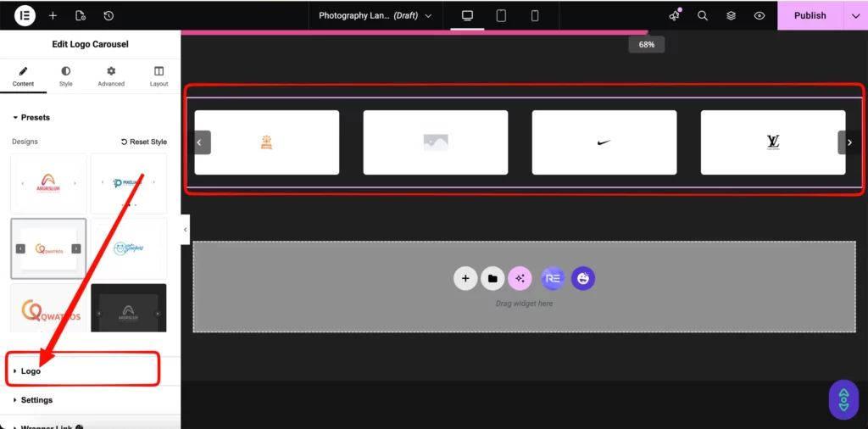Add new container with plus button

(x=465, y=278)
